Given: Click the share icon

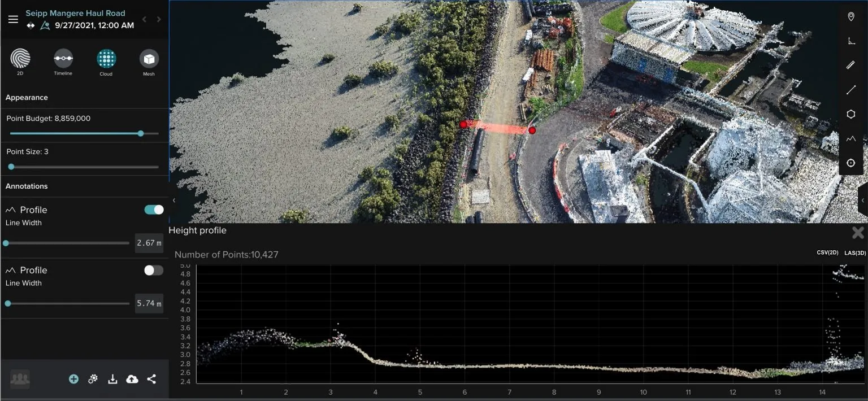Looking at the screenshot, I should tap(151, 379).
